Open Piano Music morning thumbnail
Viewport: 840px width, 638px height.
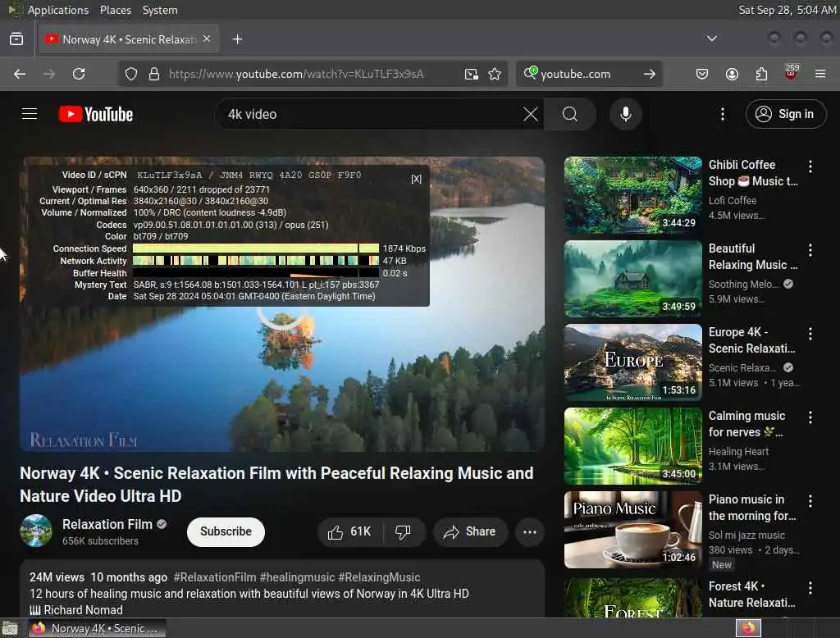(x=632, y=530)
